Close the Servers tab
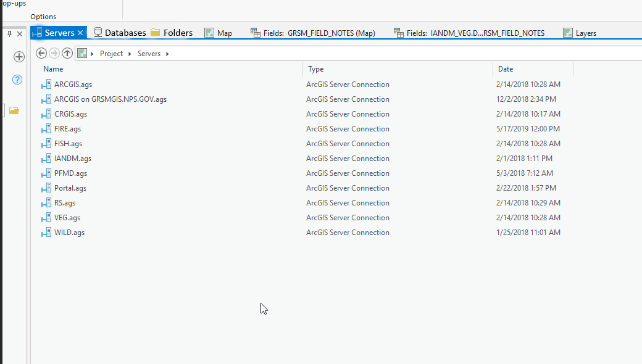Screen dimensions: 642x364 pyautogui.click(x=80, y=33)
